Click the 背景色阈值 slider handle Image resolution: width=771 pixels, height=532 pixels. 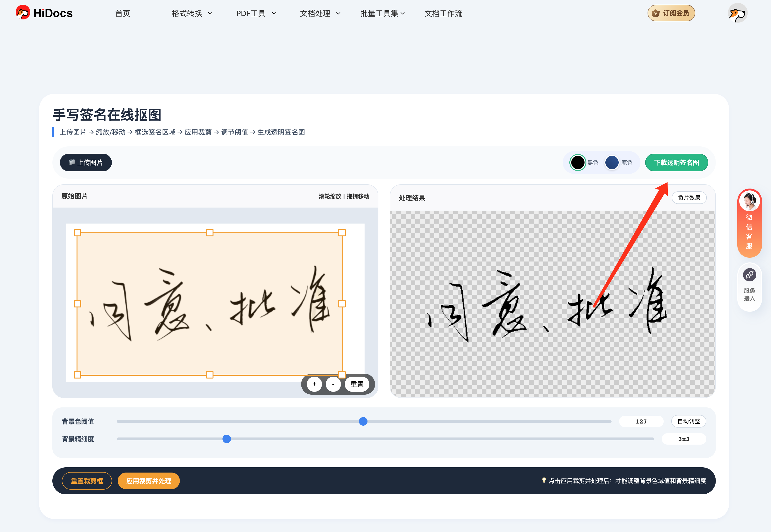(x=363, y=421)
